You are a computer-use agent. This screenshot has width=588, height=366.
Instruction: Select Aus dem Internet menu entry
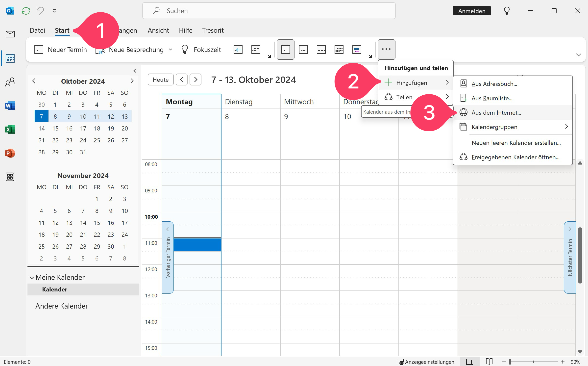[496, 113]
